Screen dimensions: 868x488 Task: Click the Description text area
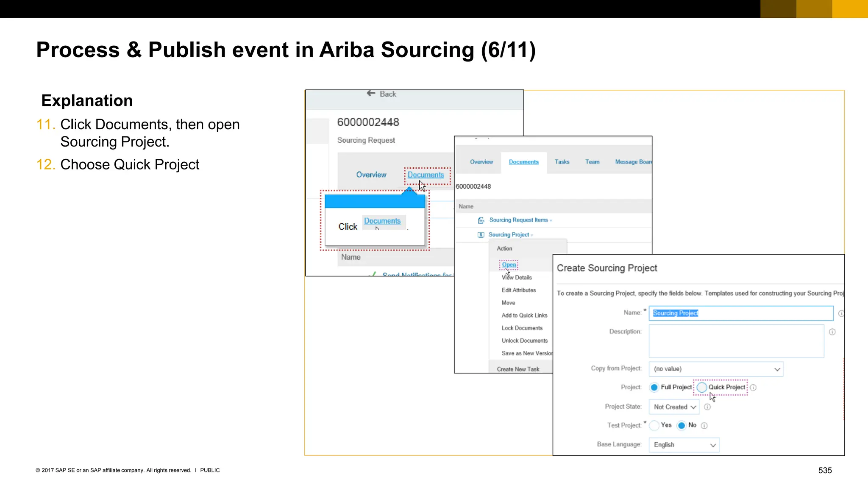click(x=736, y=341)
